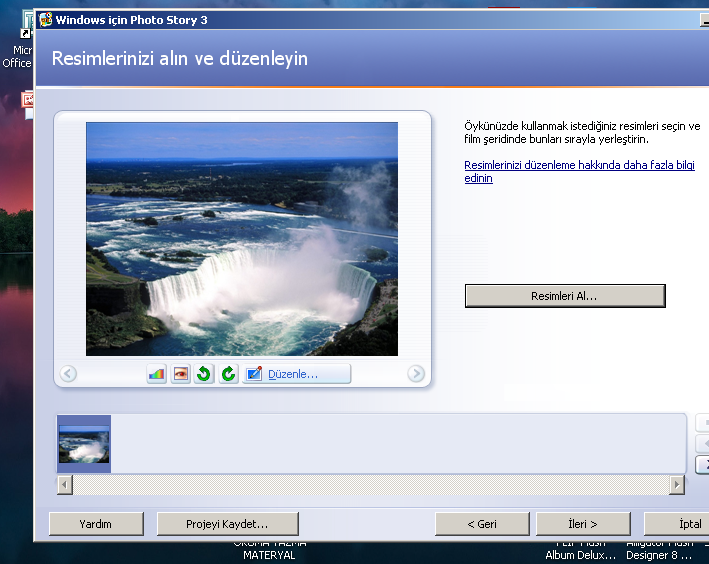Click Projeyi Kaydet to save project
Viewport: 709px width, 564px height.
(x=227, y=523)
